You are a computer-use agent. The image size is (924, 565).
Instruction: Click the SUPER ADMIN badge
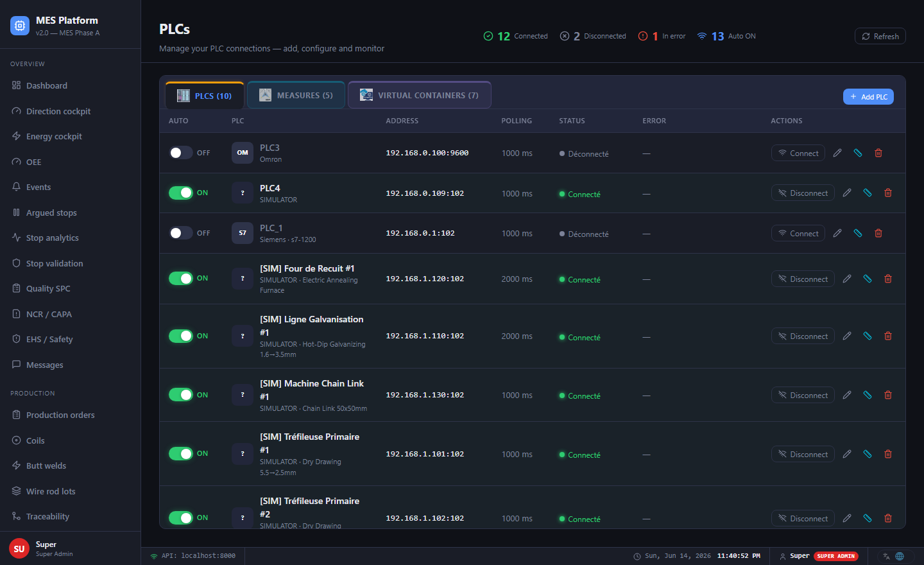(x=836, y=556)
